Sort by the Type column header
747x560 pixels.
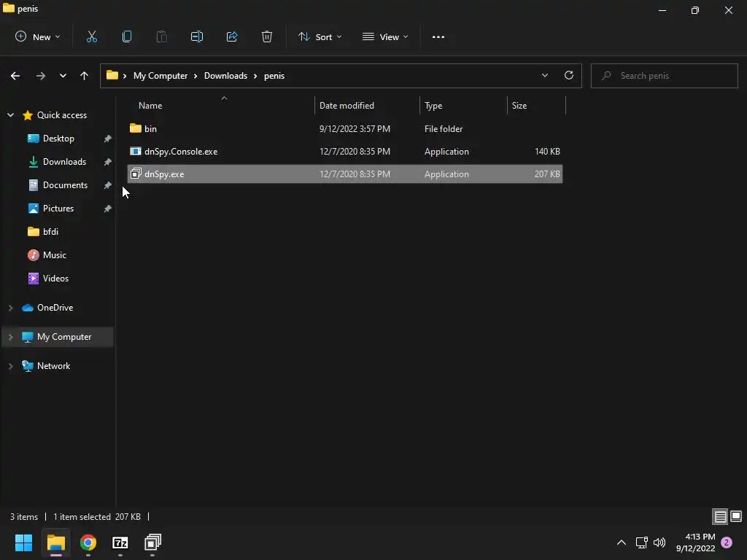(463, 105)
